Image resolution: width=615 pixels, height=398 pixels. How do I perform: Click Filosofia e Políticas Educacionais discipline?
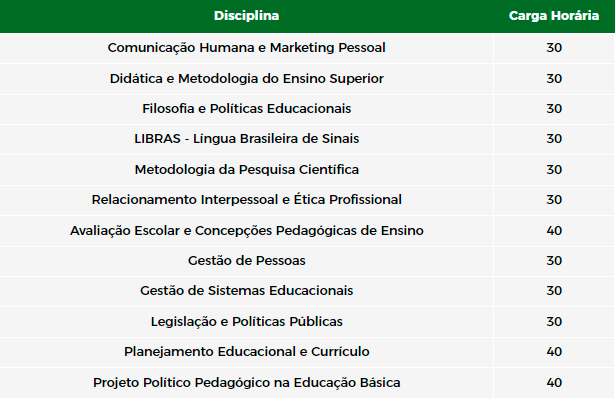click(246, 109)
